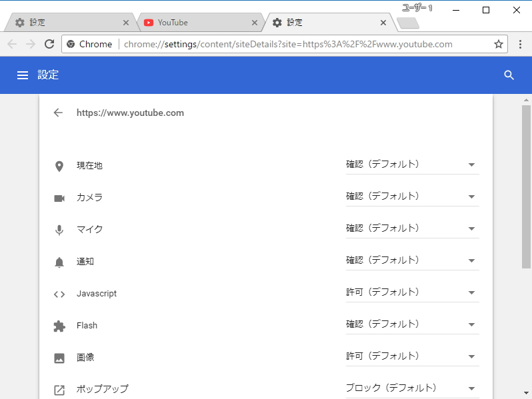Close the first 設定 tab
Image resolution: width=532 pixels, height=399 pixels.
click(126, 23)
